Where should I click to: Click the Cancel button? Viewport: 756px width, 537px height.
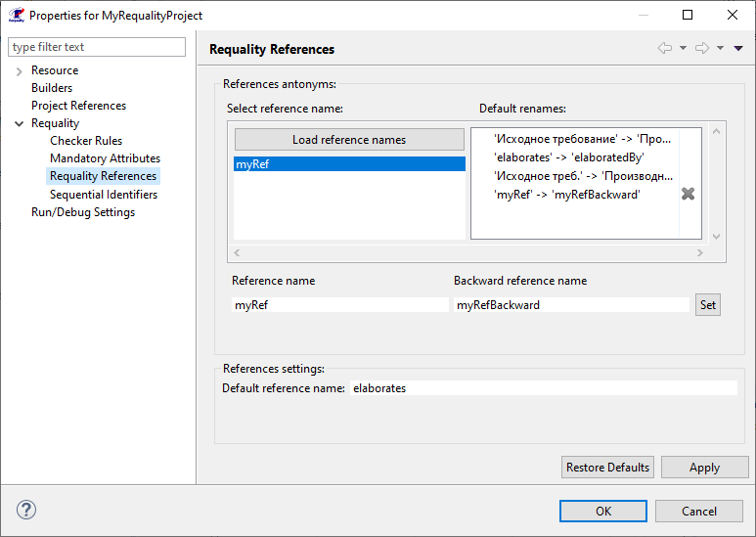click(698, 511)
